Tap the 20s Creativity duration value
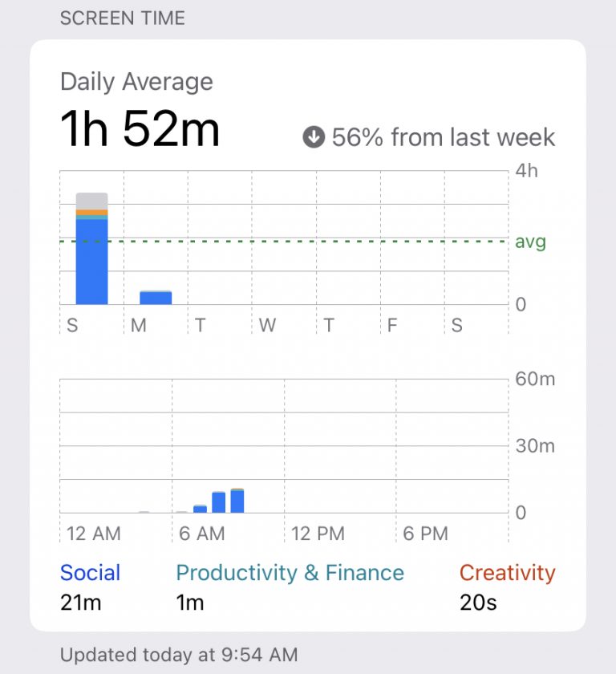The image size is (616, 674). (478, 602)
